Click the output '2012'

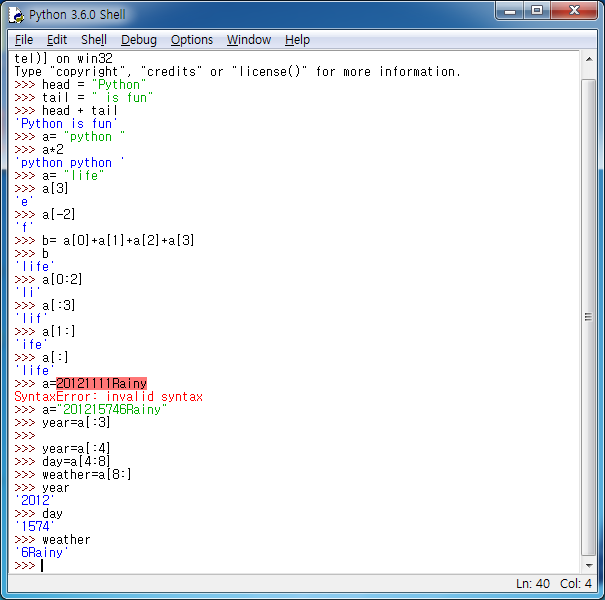pyautogui.click(x=35, y=500)
